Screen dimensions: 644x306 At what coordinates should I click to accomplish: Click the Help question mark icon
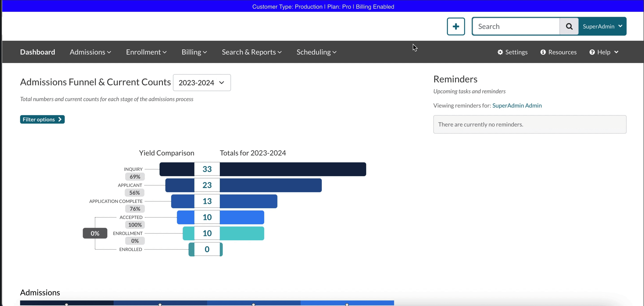(x=592, y=52)
